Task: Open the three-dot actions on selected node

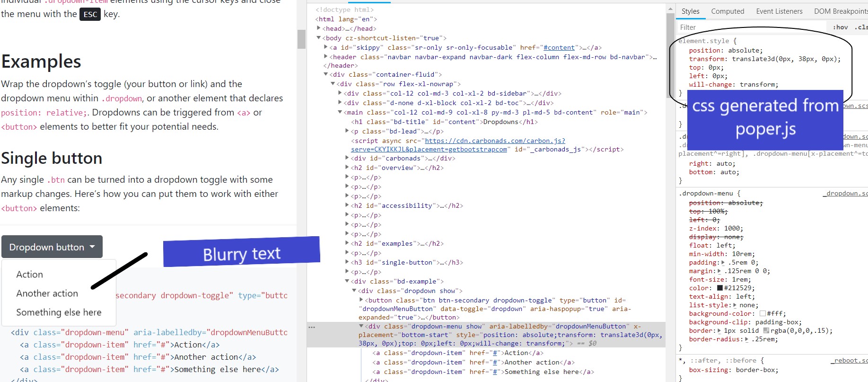Action: coord(311,327)
